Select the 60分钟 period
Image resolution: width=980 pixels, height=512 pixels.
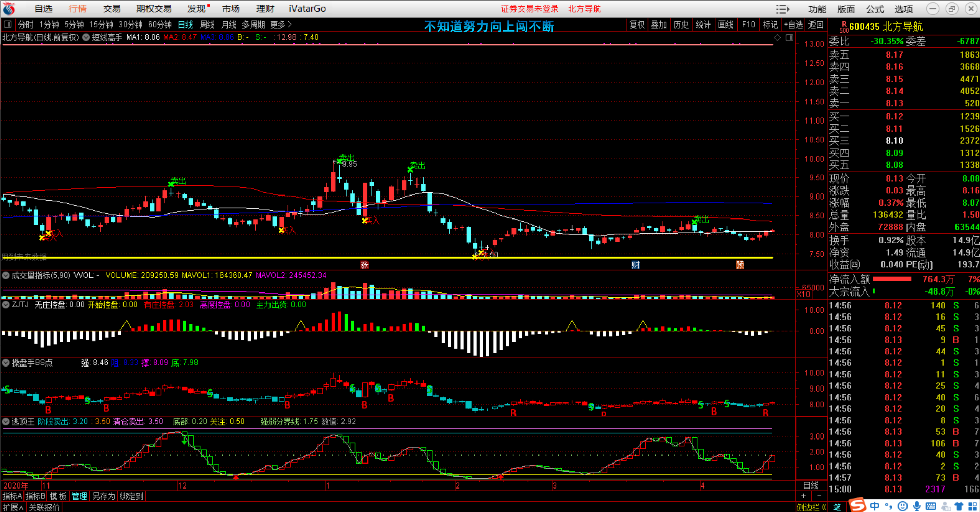click(x=160, y=25)
